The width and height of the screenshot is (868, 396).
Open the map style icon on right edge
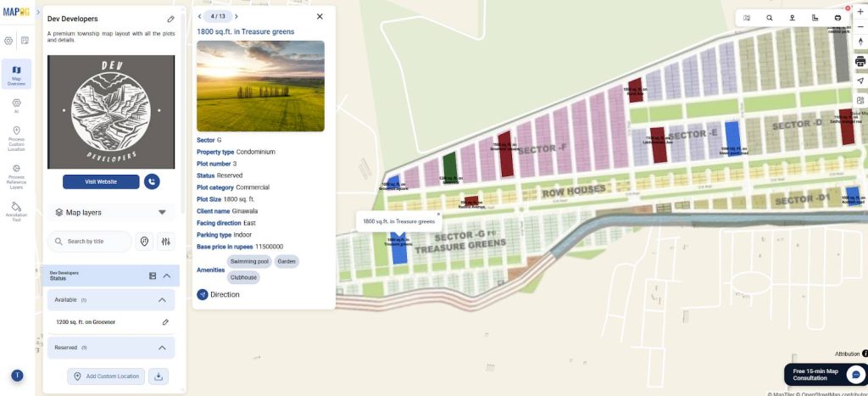click(860, 100)
